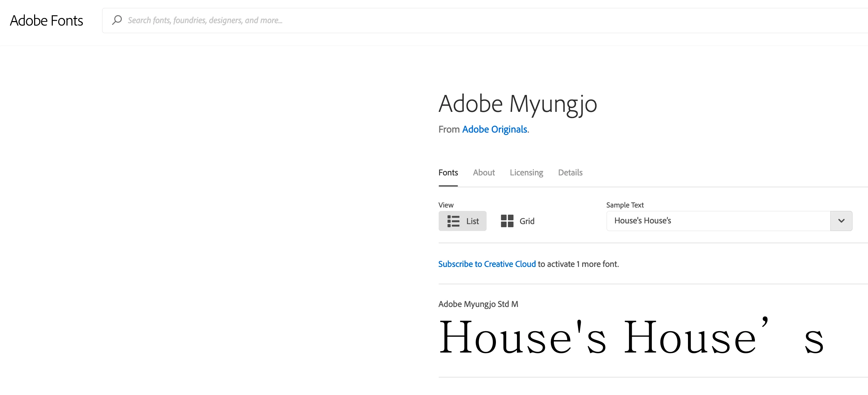Switch to the About tab

[484, 173]
